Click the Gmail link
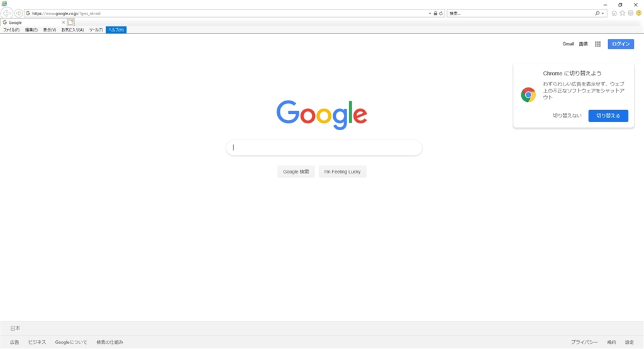 click(x=568, y=44)
